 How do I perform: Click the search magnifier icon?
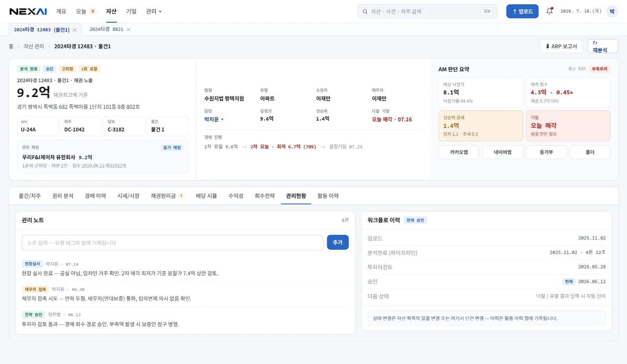tap(365, 12)
